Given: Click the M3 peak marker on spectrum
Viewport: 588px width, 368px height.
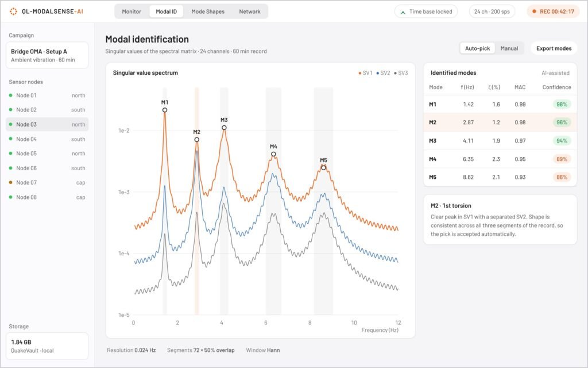Looking at the screenshot, I should click(224, 128).
